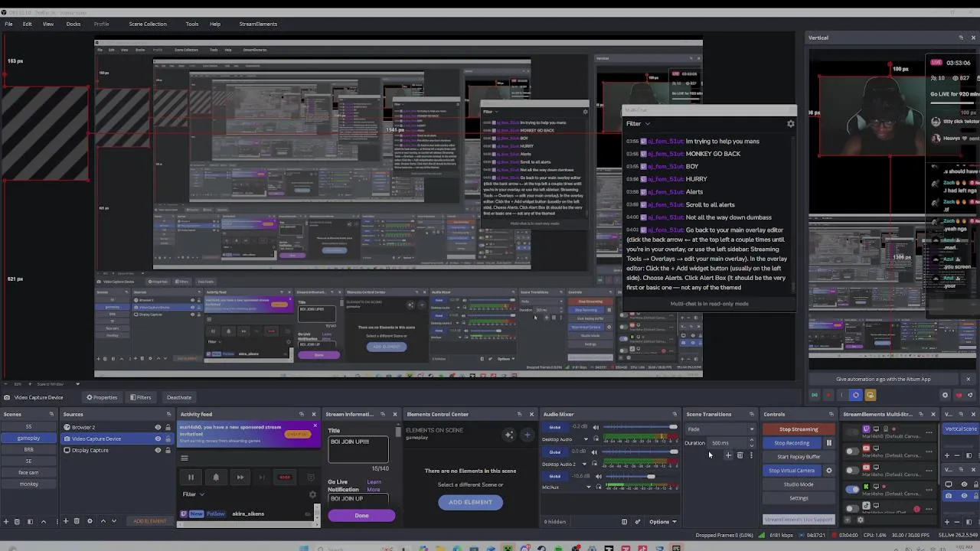Mute Mic/Aux speaker icon

point(599,476)
